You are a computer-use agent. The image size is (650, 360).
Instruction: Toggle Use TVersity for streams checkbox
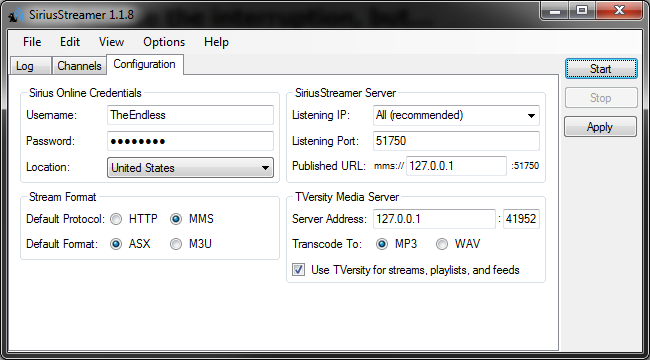point(298,270)
